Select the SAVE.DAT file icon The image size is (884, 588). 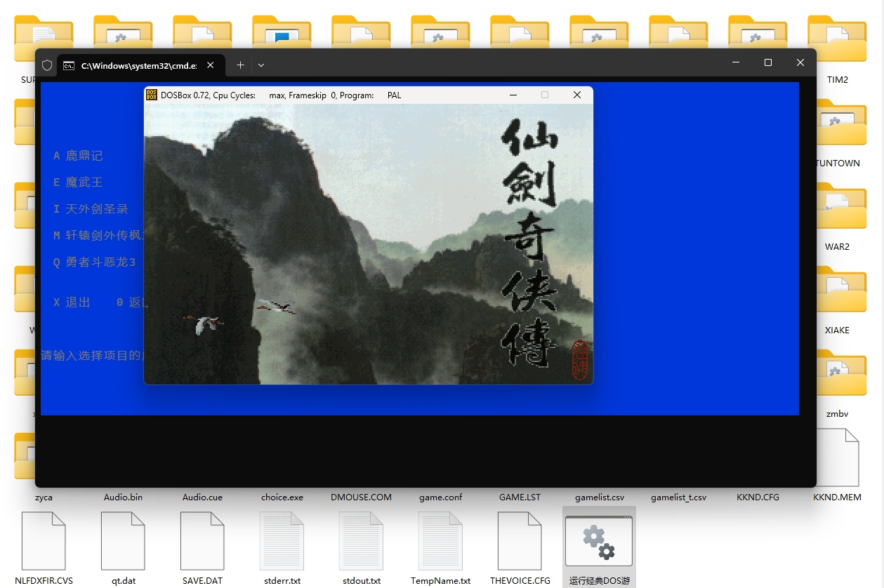click(203, 540)
